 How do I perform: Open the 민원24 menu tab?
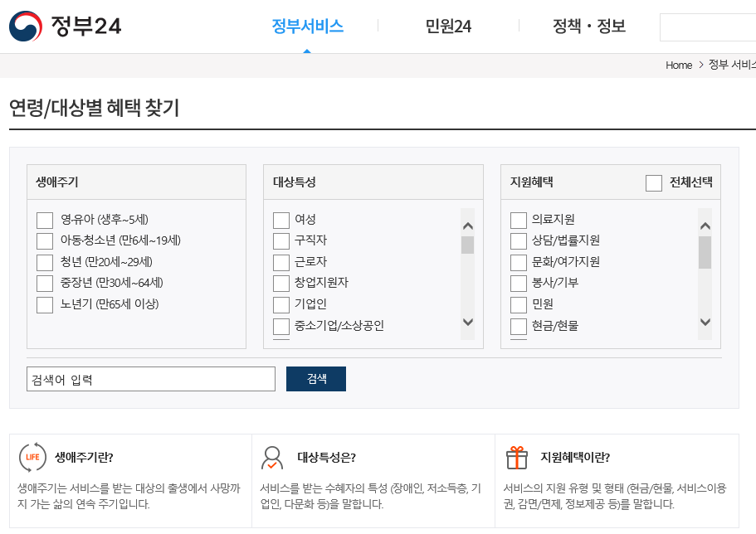point(448,27)
